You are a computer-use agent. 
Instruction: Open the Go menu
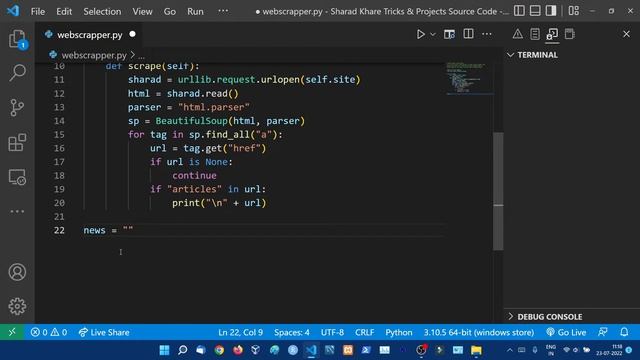(169, 11)
